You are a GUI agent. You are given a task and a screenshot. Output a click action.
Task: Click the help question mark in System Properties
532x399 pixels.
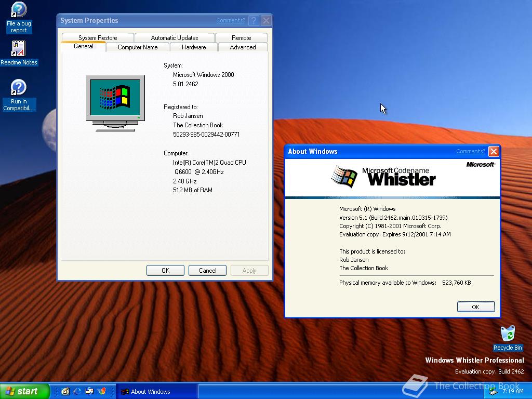tap(254, 20)
